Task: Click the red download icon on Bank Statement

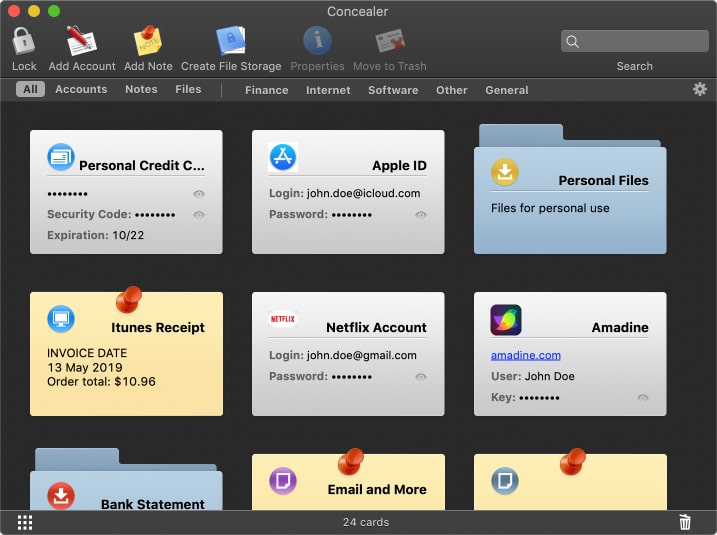Action: pos(61,496)
